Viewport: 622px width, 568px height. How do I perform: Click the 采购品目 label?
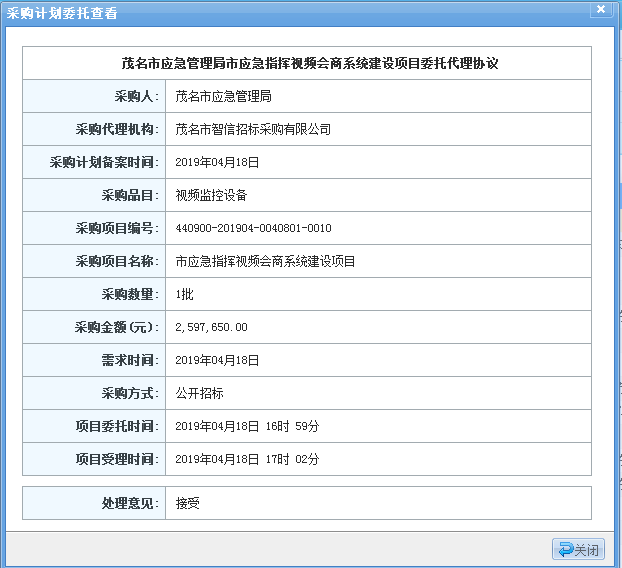(x=130, y=195)
